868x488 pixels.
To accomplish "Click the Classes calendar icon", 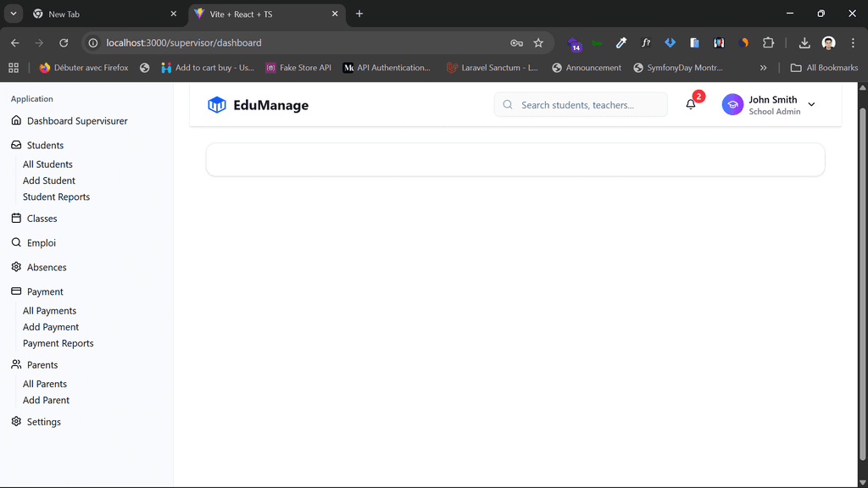I will 16,218.
